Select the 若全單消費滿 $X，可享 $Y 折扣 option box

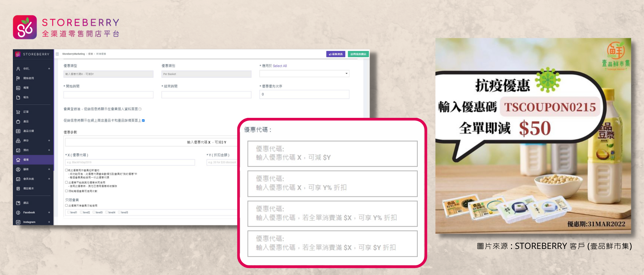332,243
